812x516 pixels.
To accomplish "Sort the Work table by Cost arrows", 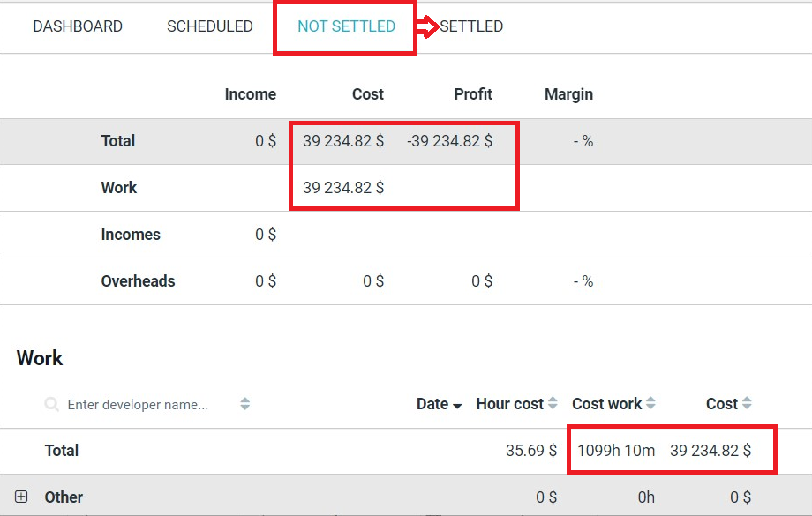I will click(746, 402).
